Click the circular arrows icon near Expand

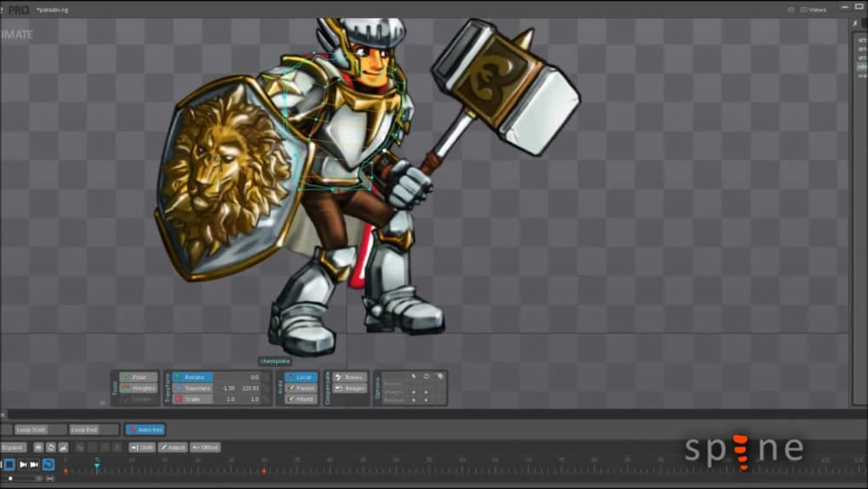point(51,447)
